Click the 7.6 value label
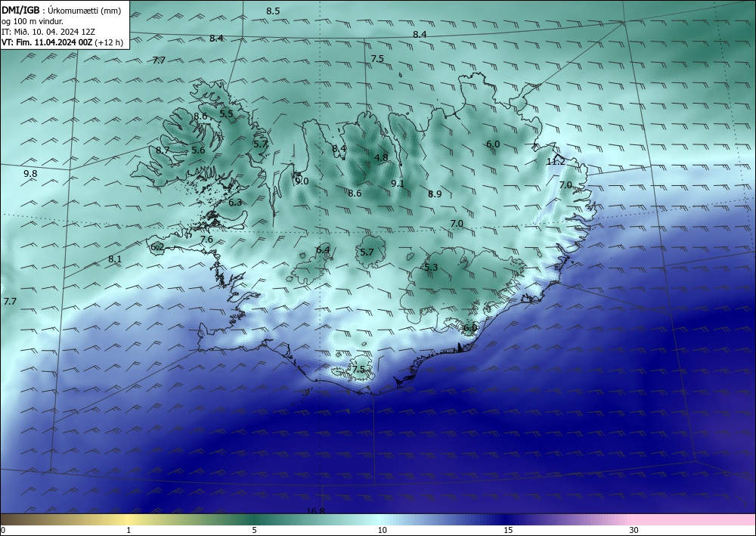 [206, 239]
